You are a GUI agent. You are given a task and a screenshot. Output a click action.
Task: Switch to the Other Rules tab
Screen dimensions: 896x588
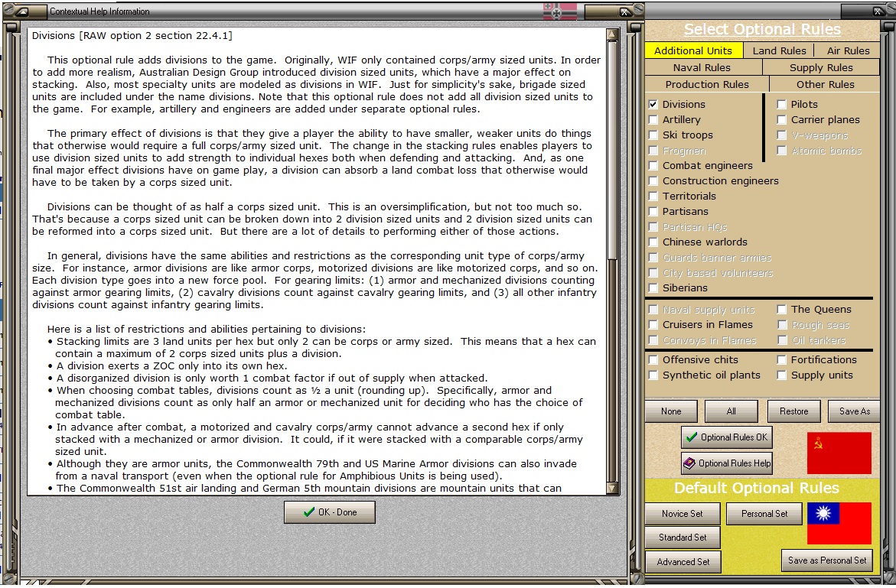825,84
